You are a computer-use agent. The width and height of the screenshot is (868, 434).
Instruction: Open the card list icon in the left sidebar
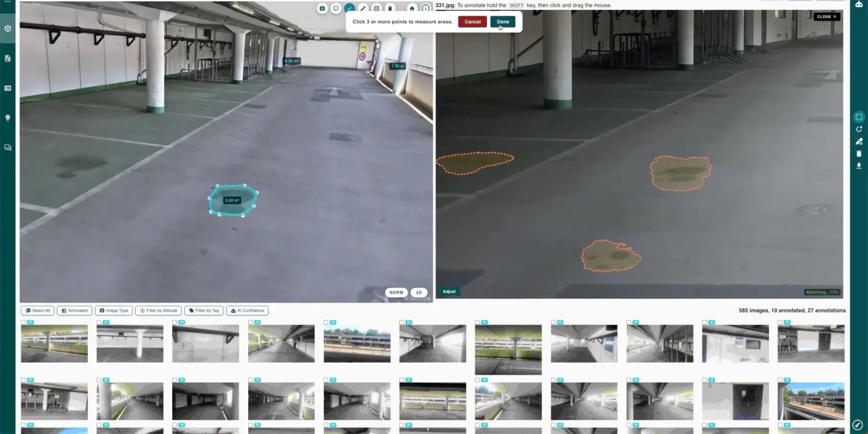tap(8, 88)
